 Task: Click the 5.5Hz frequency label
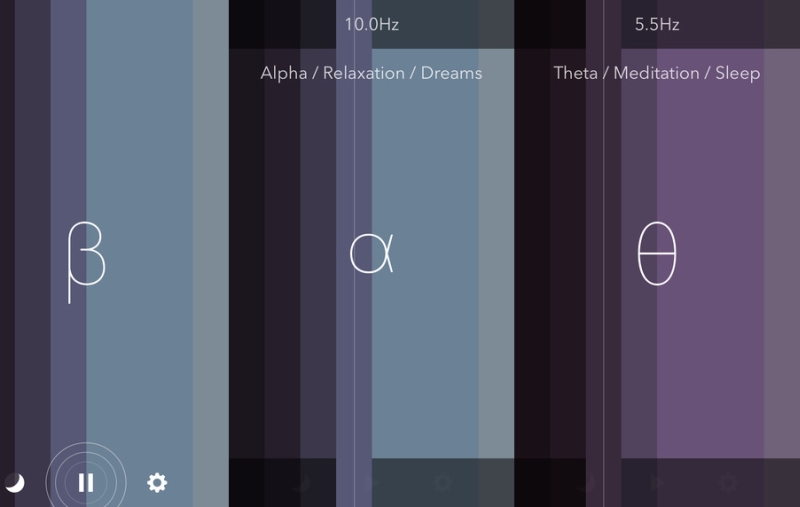pyautogui.click(x=657, y=24)
